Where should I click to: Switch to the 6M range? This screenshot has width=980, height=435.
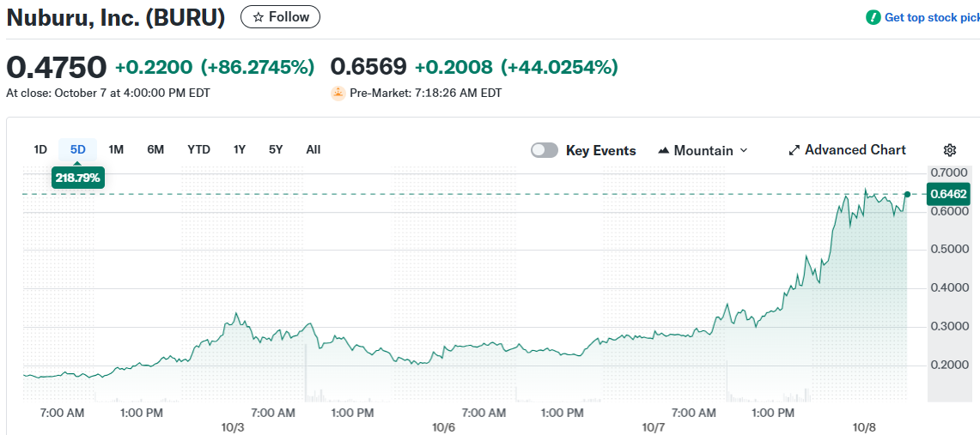point(155,149)
